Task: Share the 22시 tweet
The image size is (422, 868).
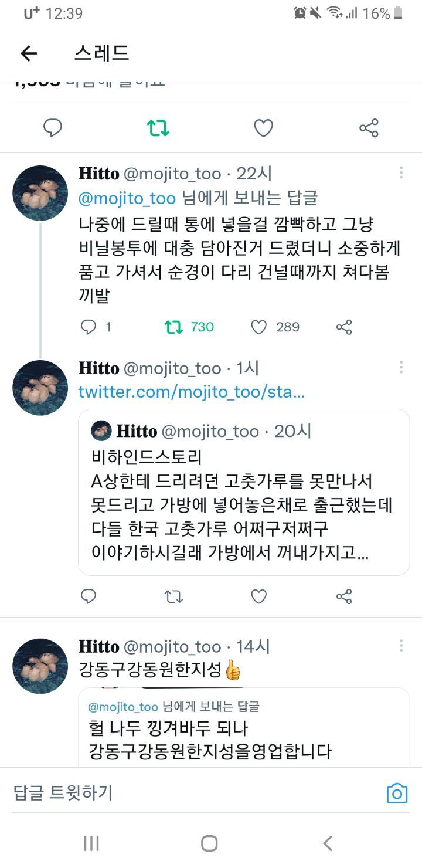Action: point(344,327)
